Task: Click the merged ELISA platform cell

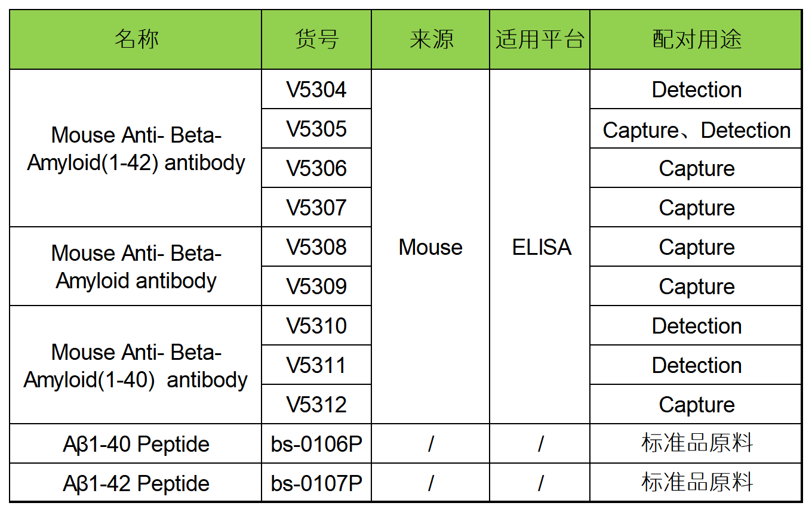Action: click(541, 247)
